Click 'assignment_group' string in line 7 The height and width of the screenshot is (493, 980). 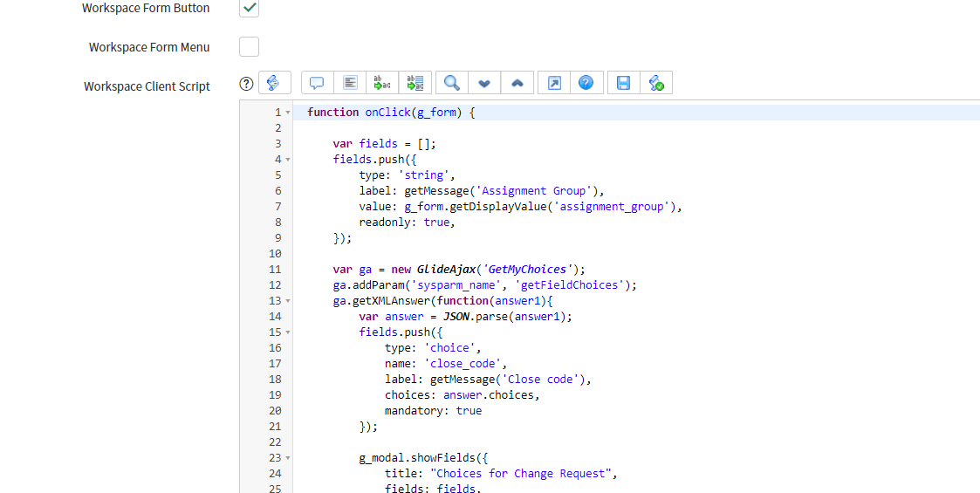[x=612, y=206]
